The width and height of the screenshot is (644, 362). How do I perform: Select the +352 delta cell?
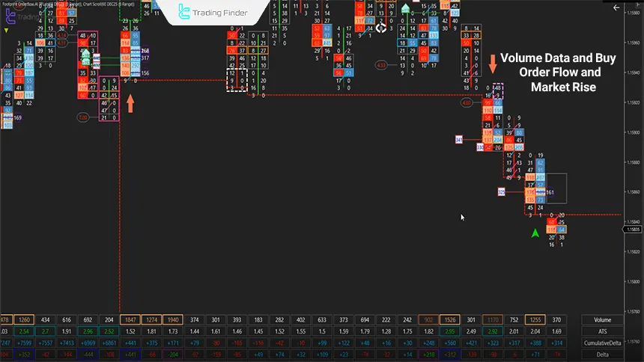[x=24, y=355]
